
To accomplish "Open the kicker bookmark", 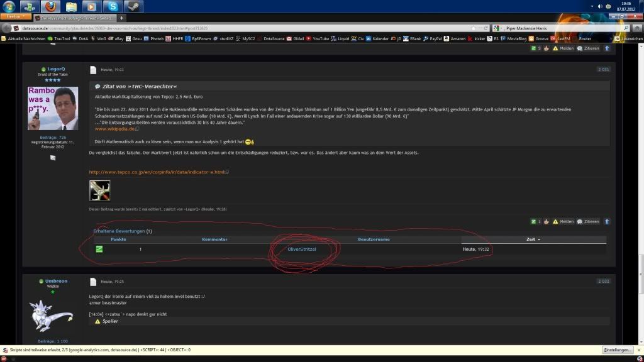I will click(477, 38).
